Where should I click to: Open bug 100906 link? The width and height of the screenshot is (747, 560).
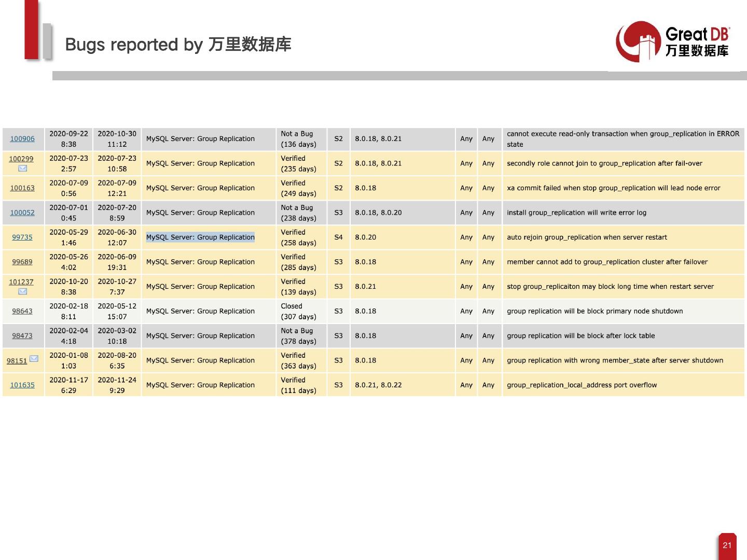pyautogui.click(x=22, y=139)
